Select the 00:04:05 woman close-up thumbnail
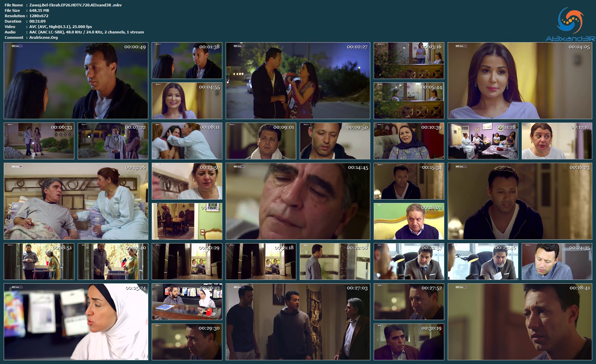This screenshot has width=596, height=364. pyautogui.click(x=520, y=80)
